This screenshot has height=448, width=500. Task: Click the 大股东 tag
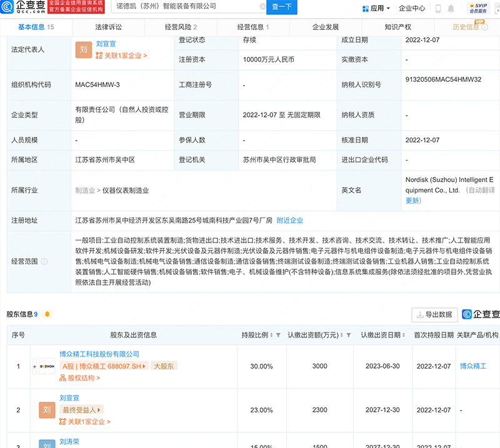tap(164, 366)
